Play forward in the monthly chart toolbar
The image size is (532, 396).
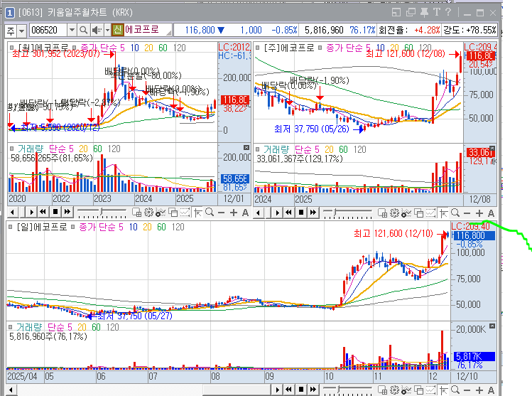pos(31,213)
